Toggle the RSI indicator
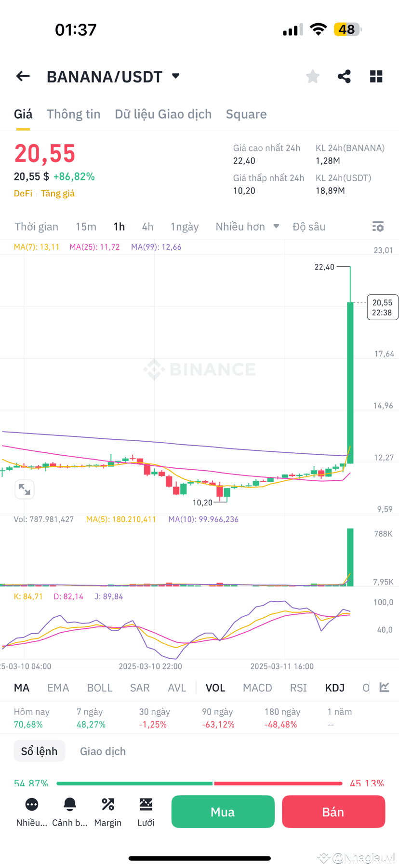Image resolution: width=399 pixels, height=868 pixels. tap(298, 688)
